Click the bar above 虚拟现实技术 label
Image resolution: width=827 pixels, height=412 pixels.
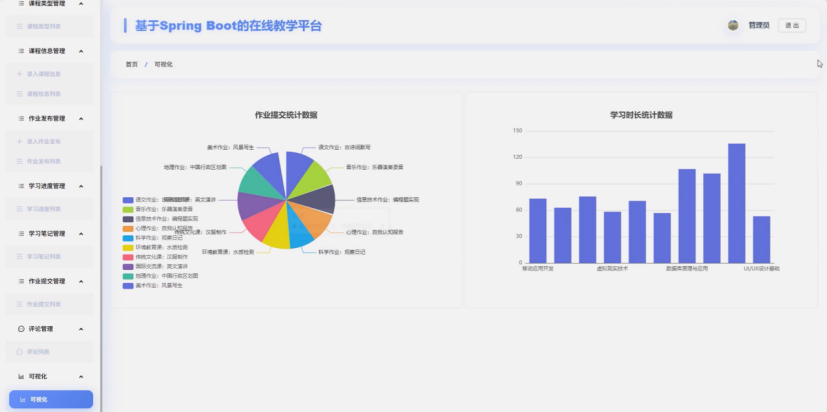coord(612,237)
